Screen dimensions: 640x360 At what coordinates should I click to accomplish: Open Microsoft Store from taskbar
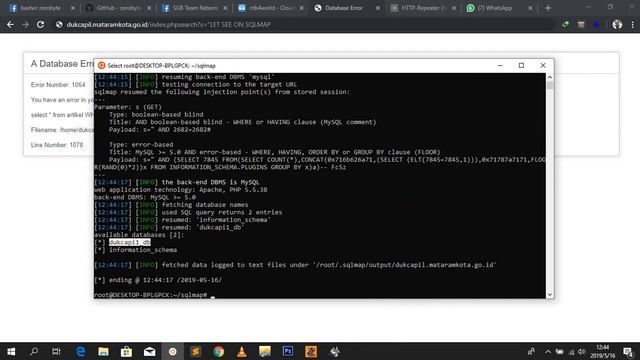(126, 351)
